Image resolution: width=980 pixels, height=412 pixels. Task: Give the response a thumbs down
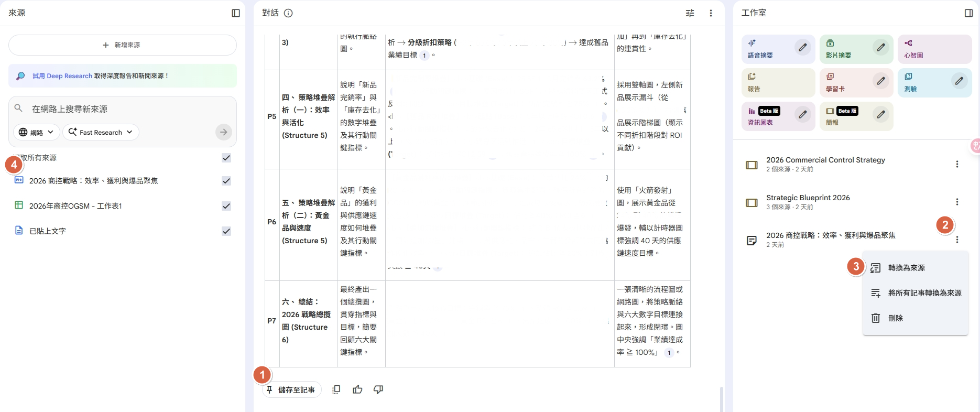[x=378, y=389]
